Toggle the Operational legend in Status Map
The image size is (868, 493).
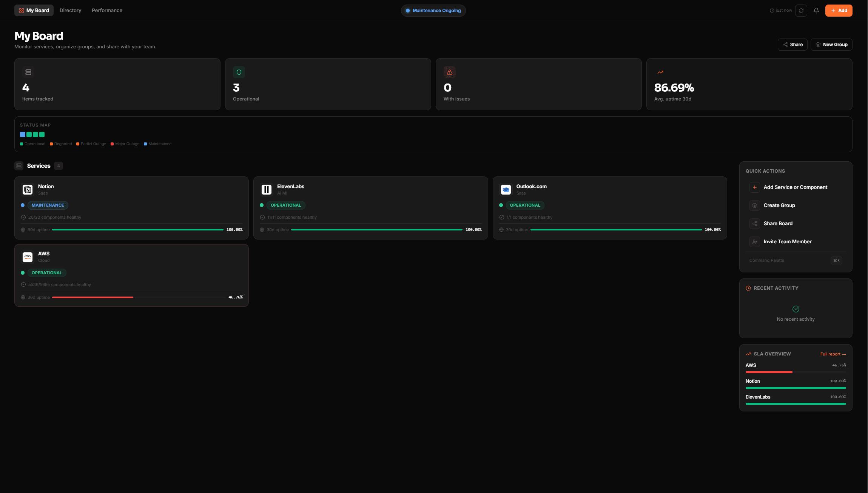(32, 144)
